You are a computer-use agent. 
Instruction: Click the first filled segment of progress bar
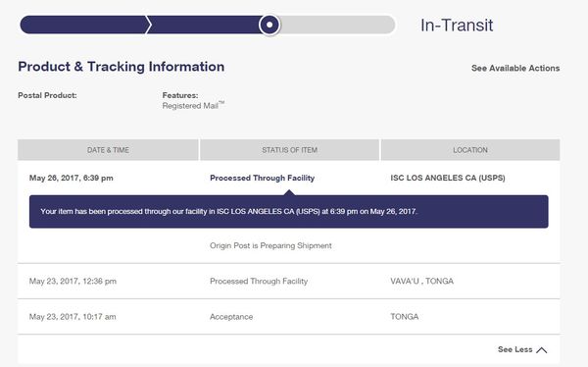pyautogui.click(x=85, y=25)
